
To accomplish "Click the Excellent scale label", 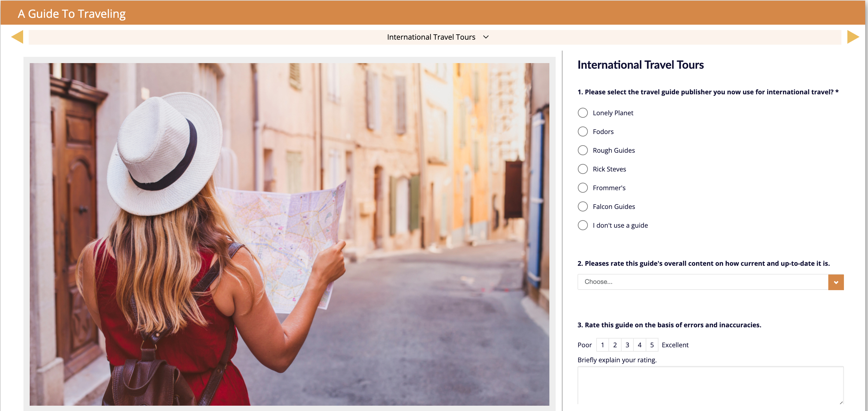I will [x=675, y=345].
